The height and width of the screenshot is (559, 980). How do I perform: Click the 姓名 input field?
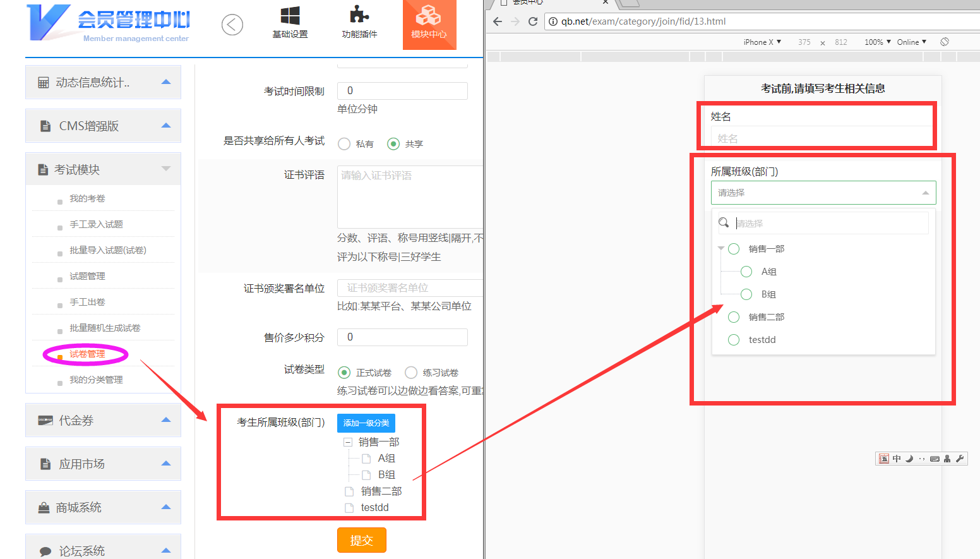[x=822, y=138]
